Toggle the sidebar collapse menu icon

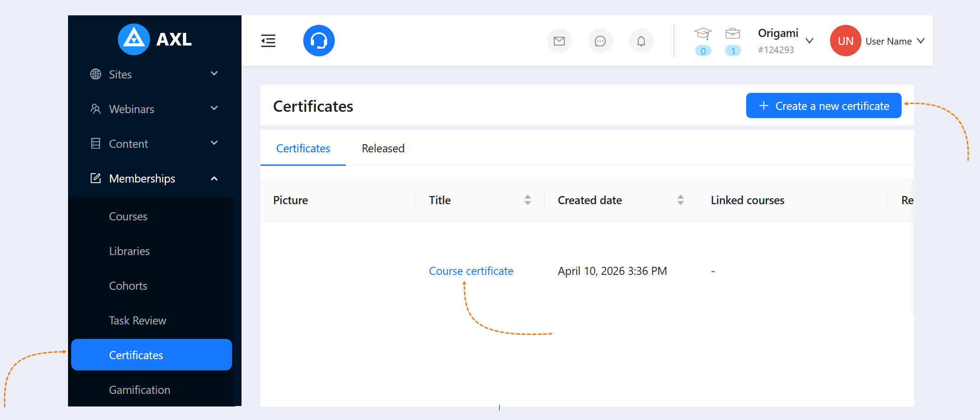click(x=268, y=41)
